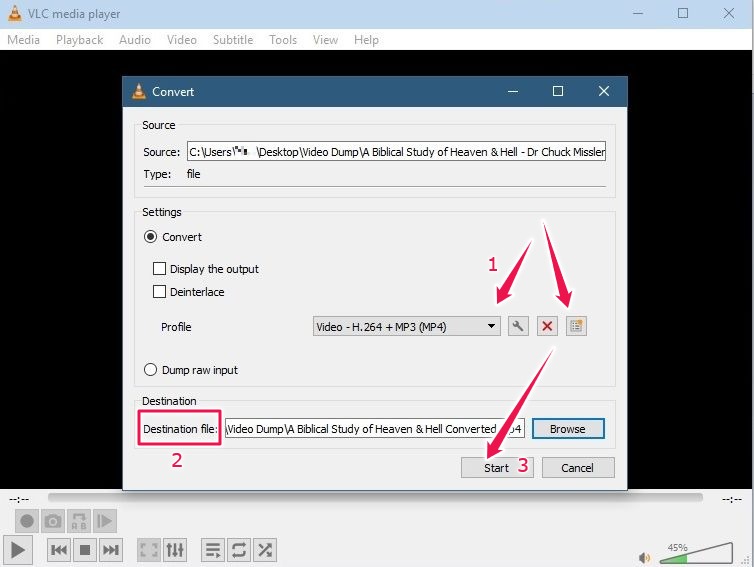Close the Convert dialog window
The height and width of the screenshot is (567, 754).
[604, 91]
